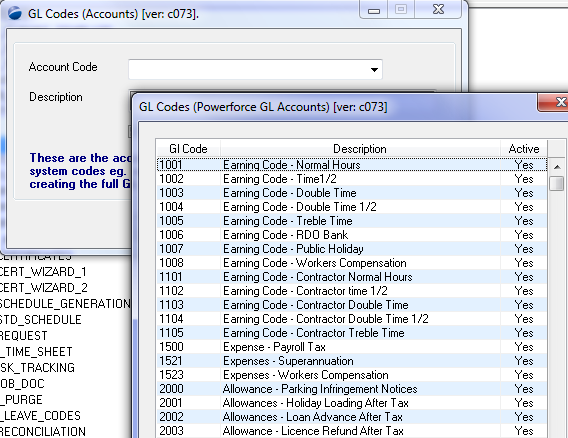Select _PURGE item in background list
This screenshot has width=568, height=438.
coord(21,399)
